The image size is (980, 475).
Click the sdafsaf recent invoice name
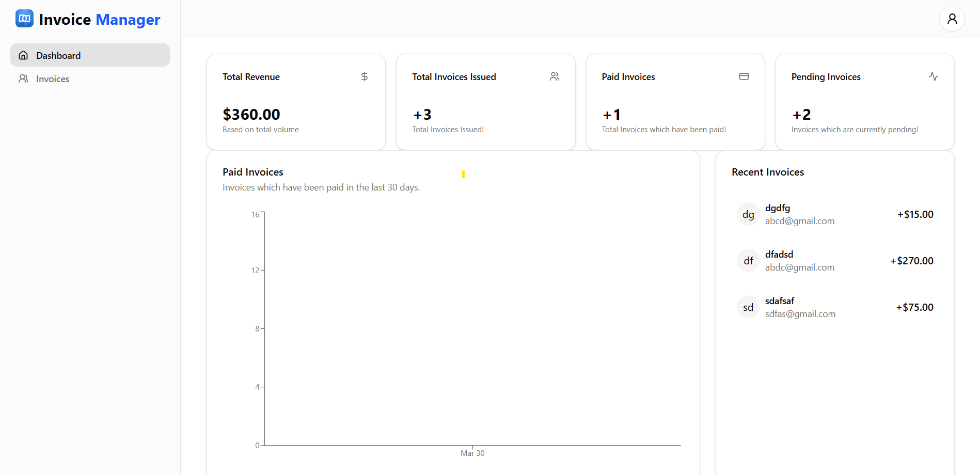(x=779, y=300)
